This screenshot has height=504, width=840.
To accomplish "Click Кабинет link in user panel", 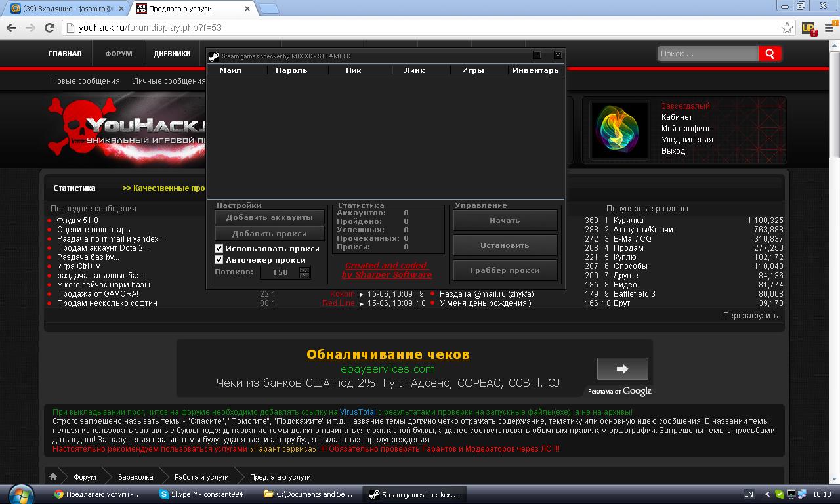I will [677, 117].
